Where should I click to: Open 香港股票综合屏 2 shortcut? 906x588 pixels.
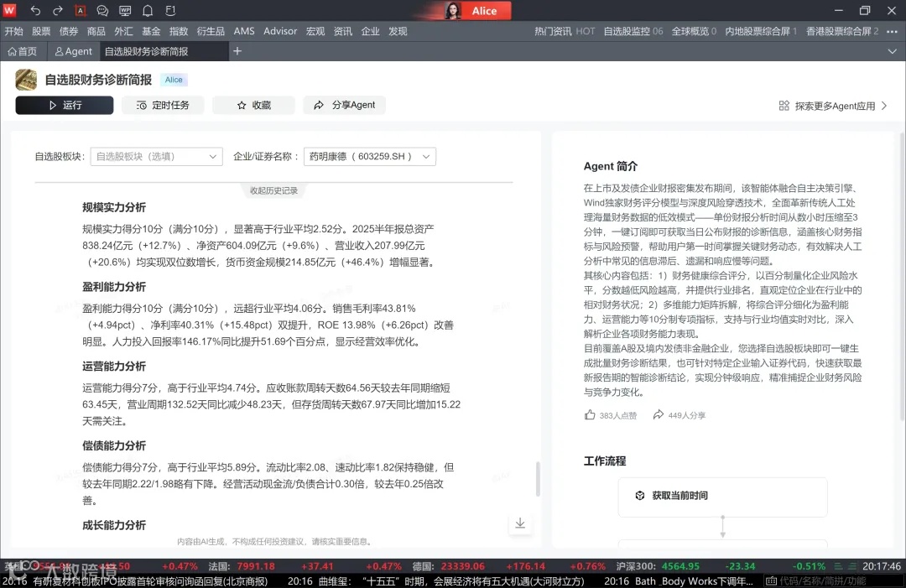click(x=842, y=31)
